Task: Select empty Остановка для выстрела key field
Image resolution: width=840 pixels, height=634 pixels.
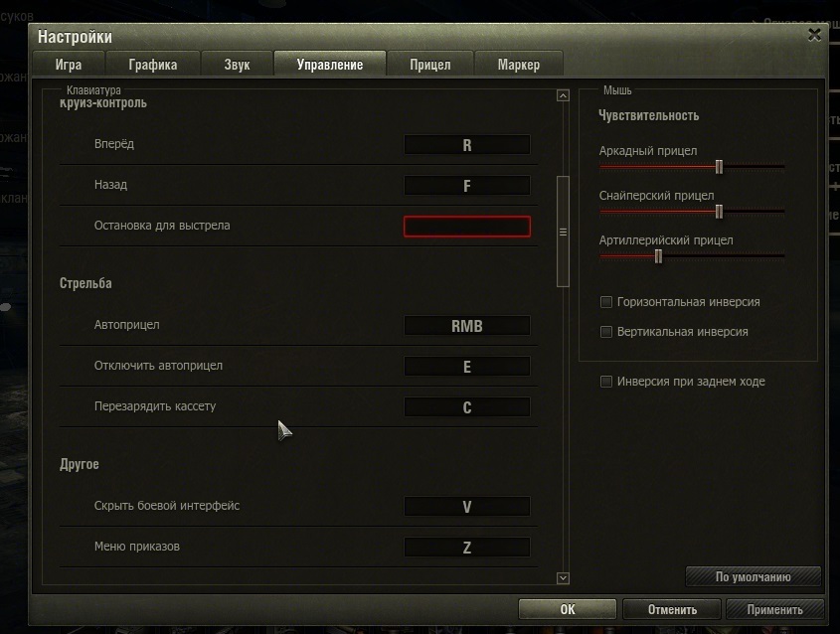Action: [466, 227]
